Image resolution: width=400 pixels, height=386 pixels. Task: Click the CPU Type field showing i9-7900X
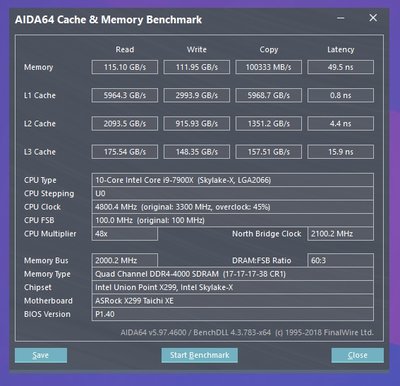pos(233,180)
